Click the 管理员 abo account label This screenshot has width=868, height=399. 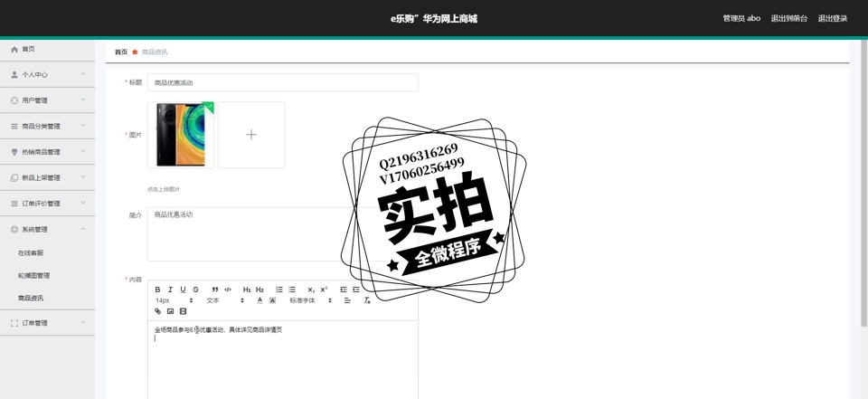(x=741, y=18)
